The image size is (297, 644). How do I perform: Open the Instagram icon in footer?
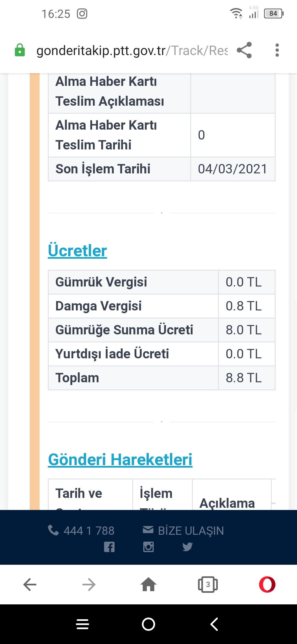click(148, 547)
